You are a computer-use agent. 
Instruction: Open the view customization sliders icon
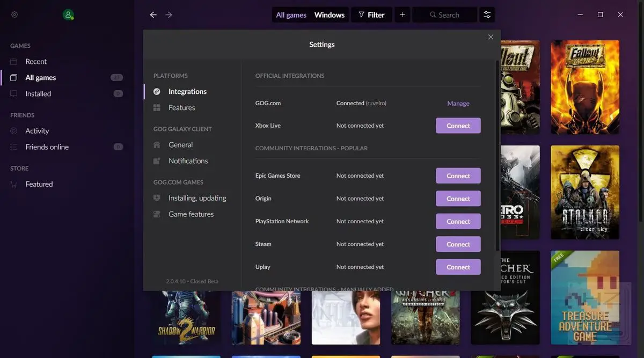coord(487,15)
